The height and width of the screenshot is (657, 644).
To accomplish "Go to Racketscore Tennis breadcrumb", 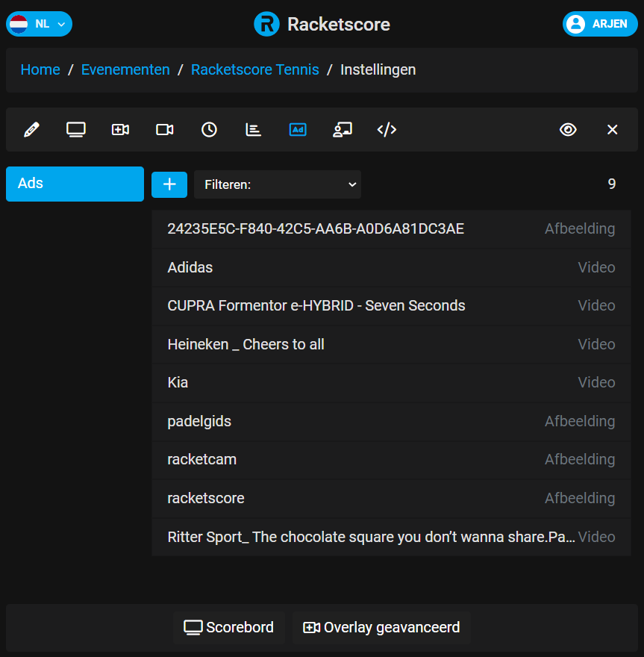I will click(254, 69).
